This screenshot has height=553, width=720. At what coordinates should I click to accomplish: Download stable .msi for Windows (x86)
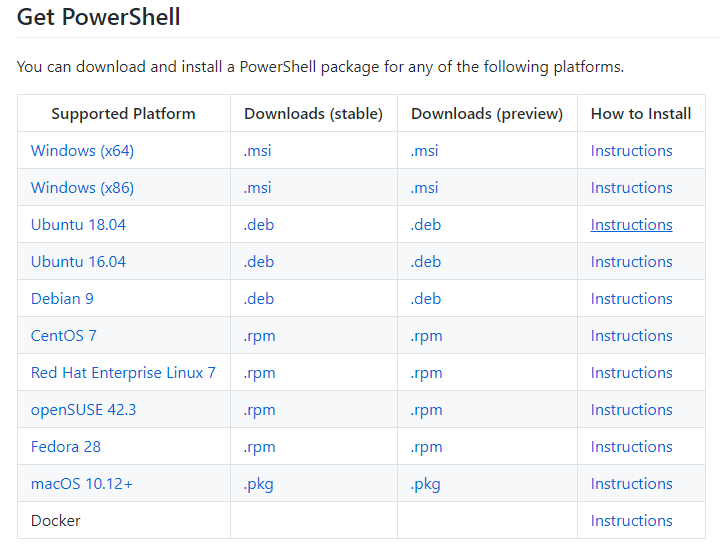pyautogui.click(x=258, y=187)
